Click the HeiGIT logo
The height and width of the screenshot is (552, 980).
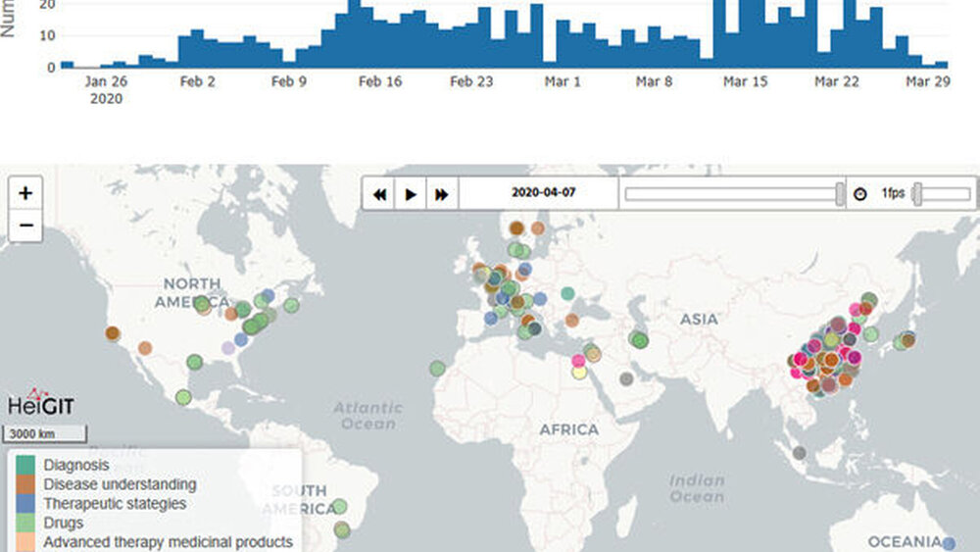coord(40,402)
